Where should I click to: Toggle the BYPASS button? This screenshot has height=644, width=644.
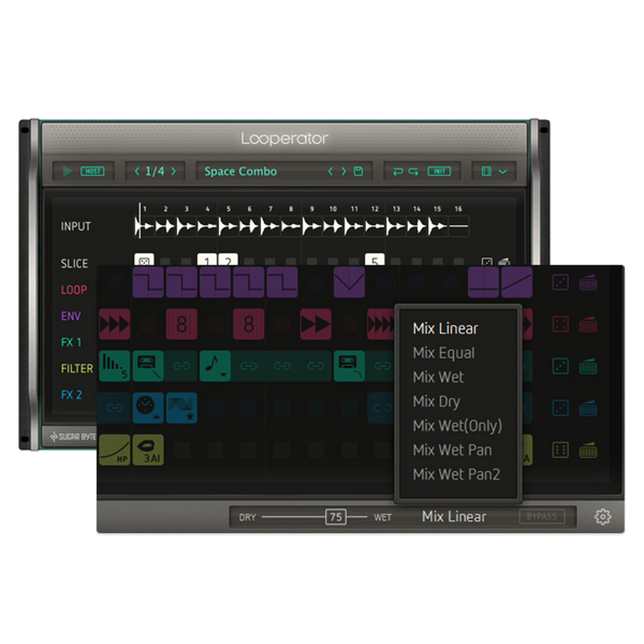click(542, 517)
